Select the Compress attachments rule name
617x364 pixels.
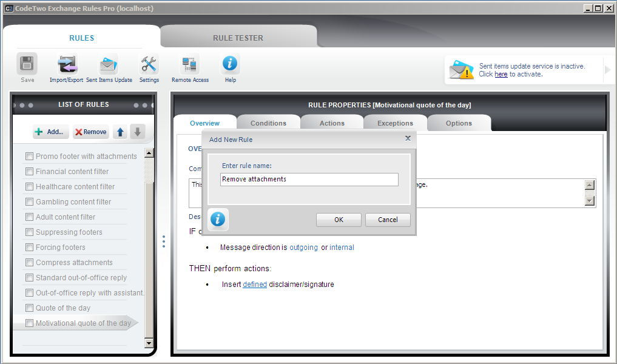click(x=74, y=263)
